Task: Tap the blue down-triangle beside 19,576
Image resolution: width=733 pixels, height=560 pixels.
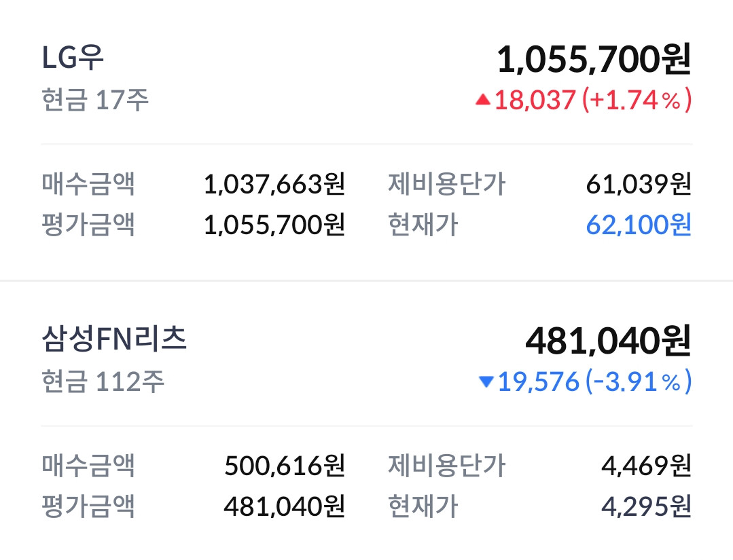Action: [x=486, y=382]
